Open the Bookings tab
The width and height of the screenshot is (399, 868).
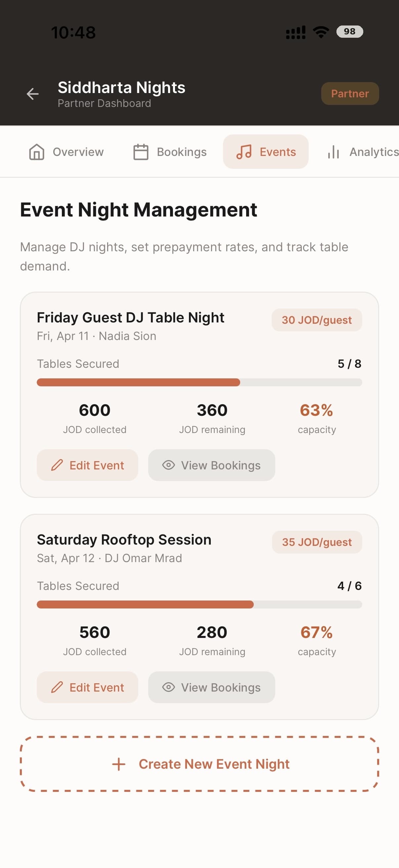point(170,152)
